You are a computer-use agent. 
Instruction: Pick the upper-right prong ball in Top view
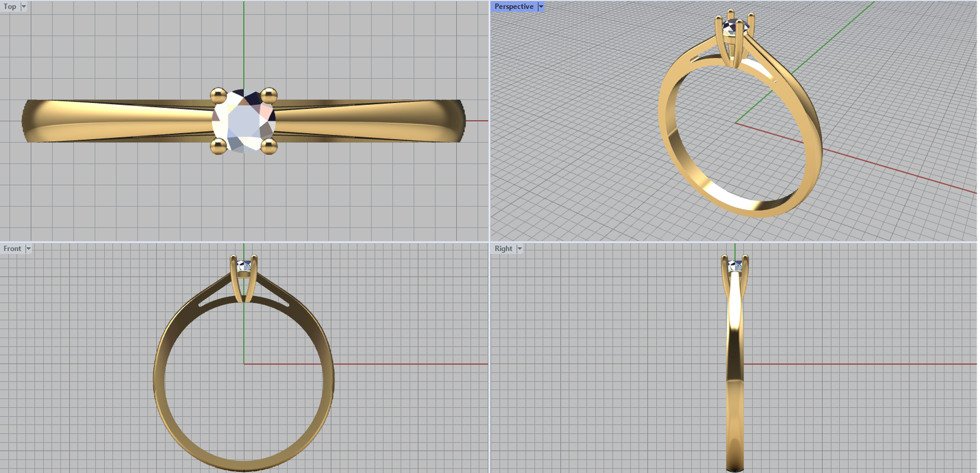pos(269,96)
